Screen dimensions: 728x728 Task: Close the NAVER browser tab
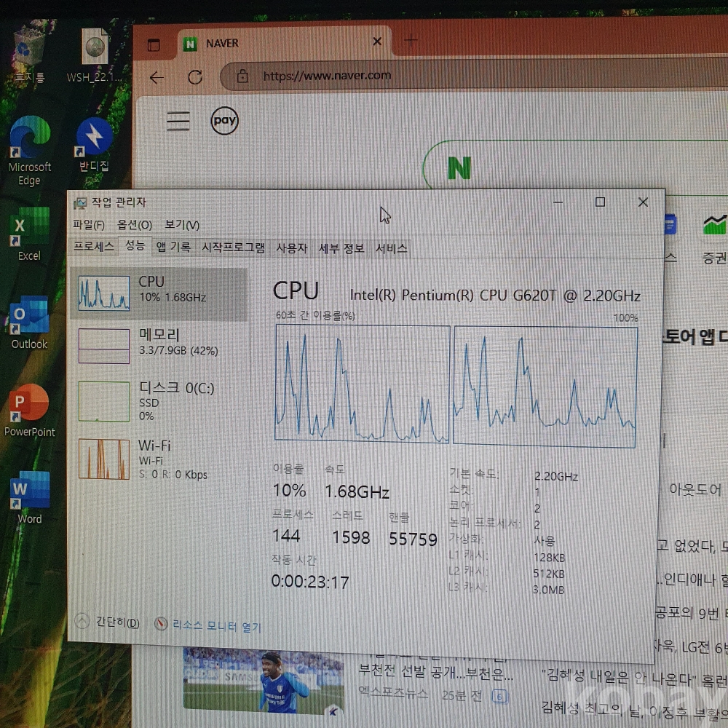[377, 41]
